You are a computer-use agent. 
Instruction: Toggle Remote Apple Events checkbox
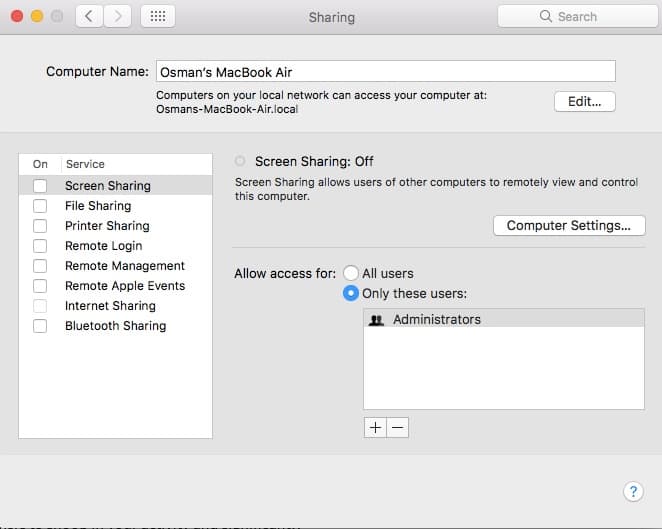(x=40, y=286)
